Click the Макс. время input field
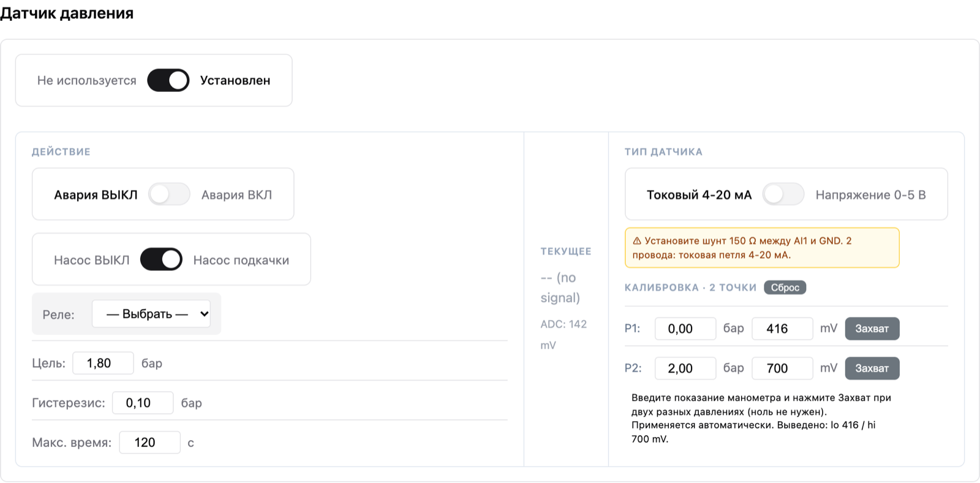Screen dimensions: 980x483 (149, 443)
